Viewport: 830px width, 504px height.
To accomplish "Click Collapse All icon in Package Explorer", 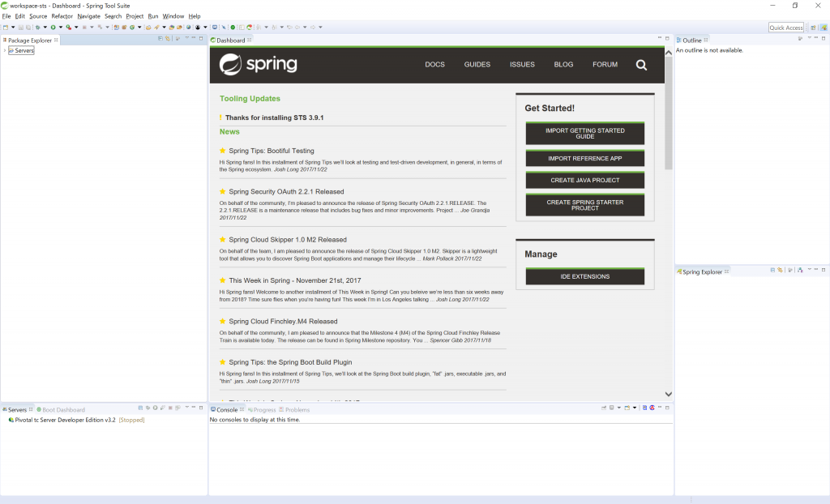I will (x=160, y=39).
